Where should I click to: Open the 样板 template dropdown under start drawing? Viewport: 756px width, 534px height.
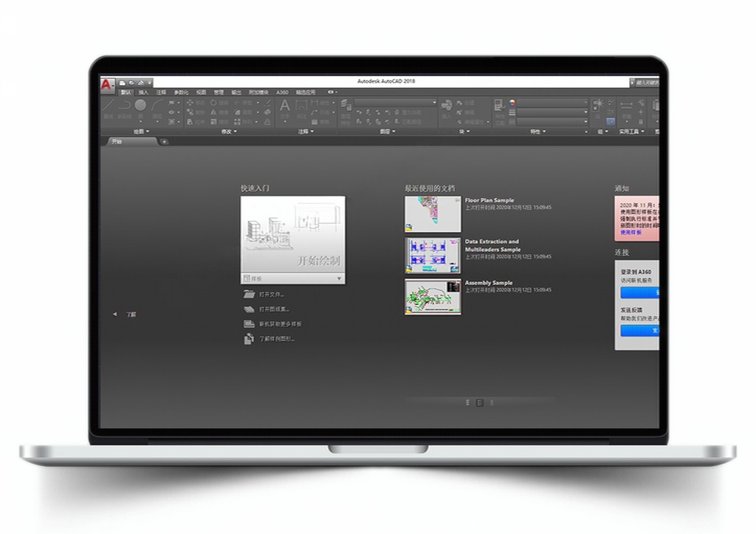coord(292,278)
